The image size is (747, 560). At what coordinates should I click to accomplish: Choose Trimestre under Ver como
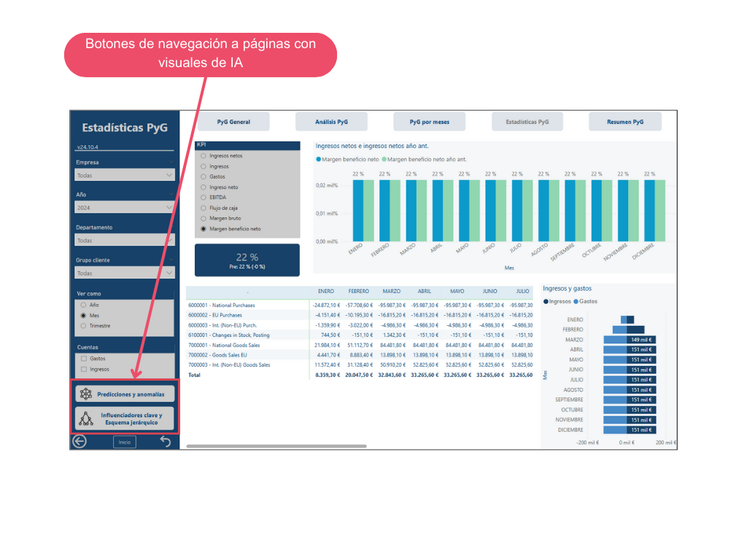click(83, 326)
